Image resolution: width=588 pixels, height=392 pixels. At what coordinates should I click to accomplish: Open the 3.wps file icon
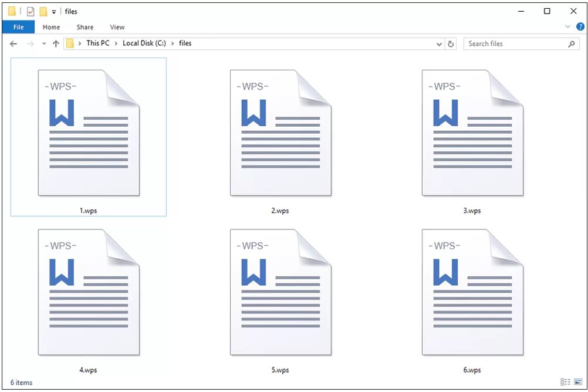(x=472, y=133)
